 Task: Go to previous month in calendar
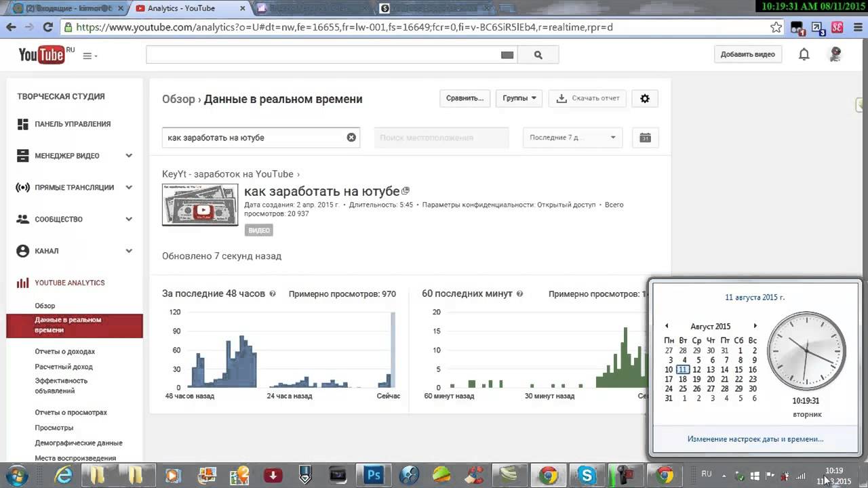(x=667, y=326)
